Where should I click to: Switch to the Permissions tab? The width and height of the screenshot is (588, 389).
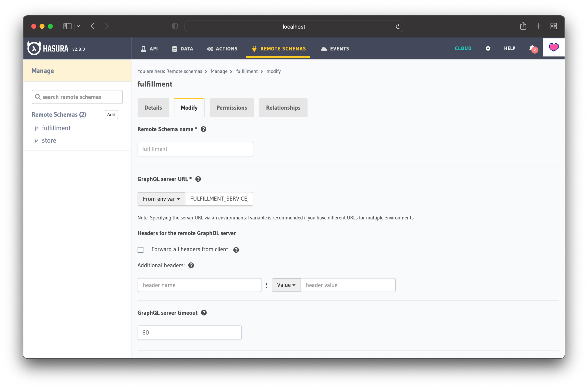pos(232,107)
